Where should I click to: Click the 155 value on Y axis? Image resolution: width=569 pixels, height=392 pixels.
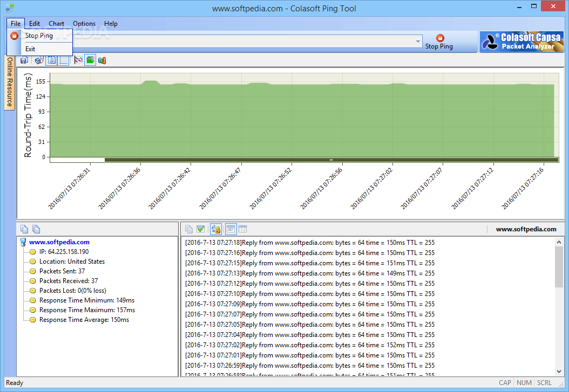(40, 81)
